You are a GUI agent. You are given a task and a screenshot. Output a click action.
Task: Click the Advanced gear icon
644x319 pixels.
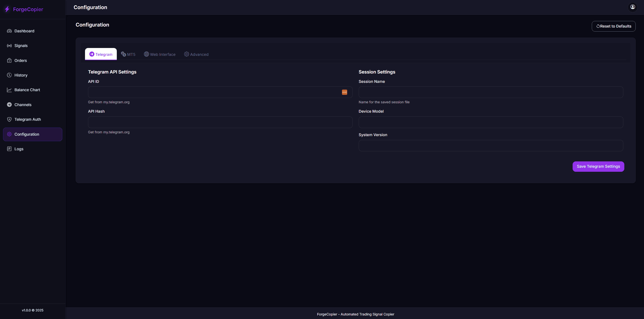pos(186,54)
